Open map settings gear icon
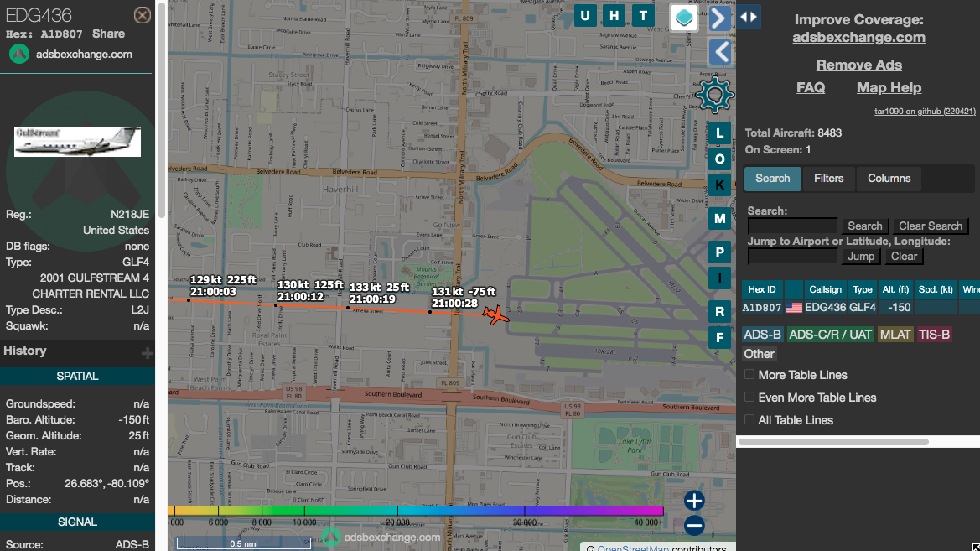The image size is (980, 551). 713,95
